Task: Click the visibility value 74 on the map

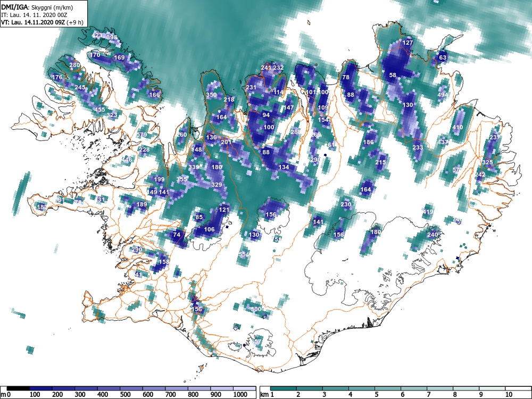Action: coord(177,235)
